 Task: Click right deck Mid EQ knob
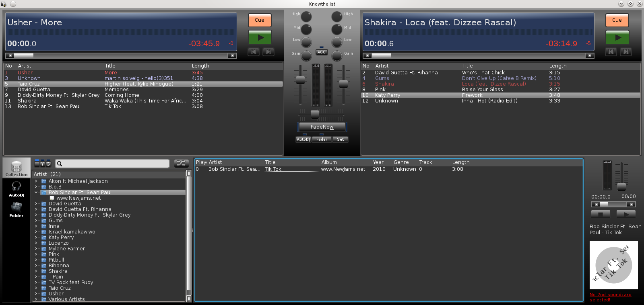(x=337, y=29)
